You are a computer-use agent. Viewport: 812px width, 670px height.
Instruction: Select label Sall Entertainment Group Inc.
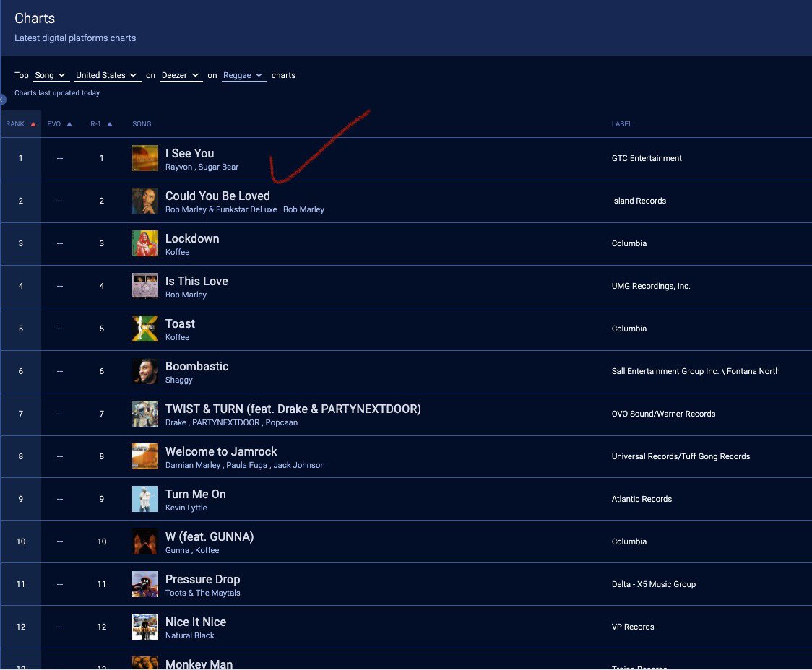696,371
